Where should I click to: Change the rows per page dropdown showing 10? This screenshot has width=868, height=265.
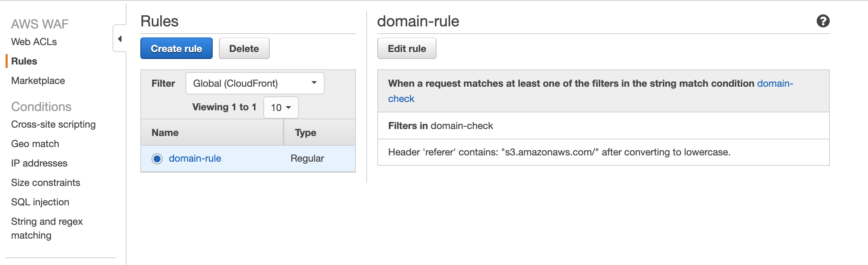[281, 108]
